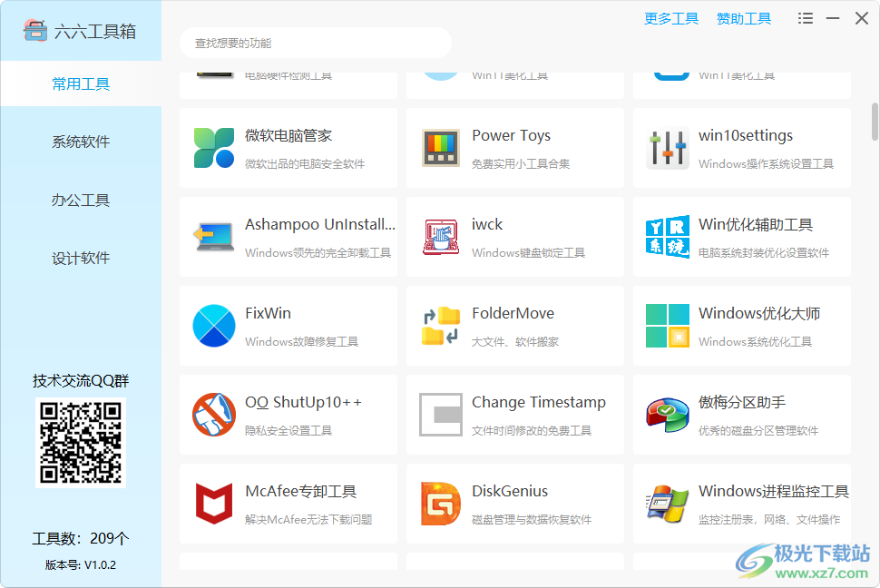The width and height of the screenshot is (880, 588).
Task: Open the Windows进程监控工具 icon
Action: click(668, 504)
